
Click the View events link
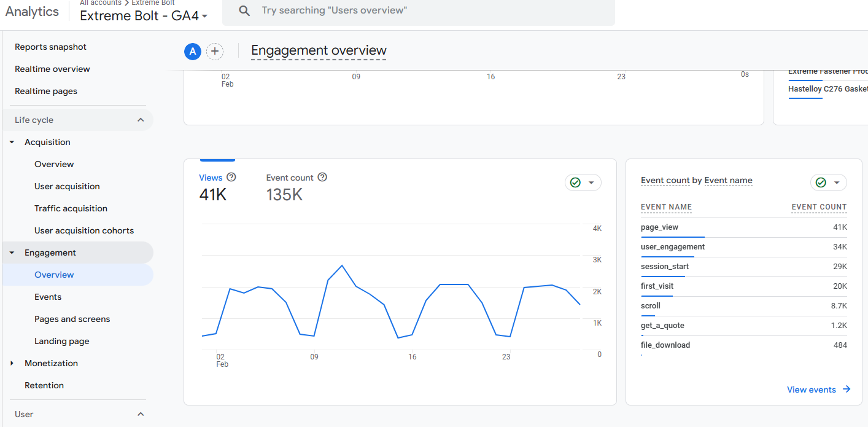[x=811, y=390]
